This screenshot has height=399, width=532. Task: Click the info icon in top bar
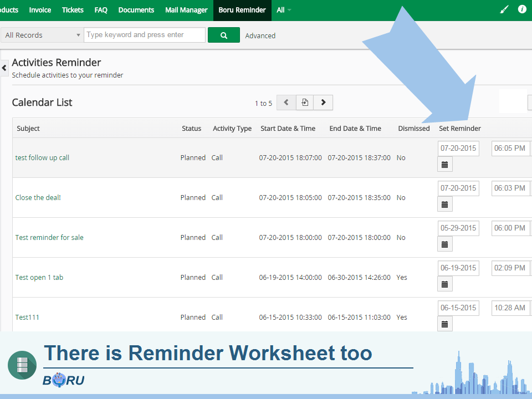pos(521,10)
